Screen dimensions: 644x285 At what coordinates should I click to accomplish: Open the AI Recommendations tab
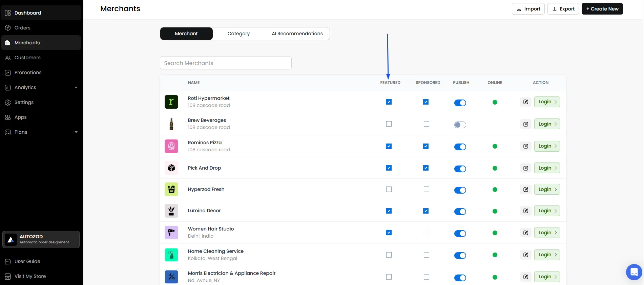(297, 34)
